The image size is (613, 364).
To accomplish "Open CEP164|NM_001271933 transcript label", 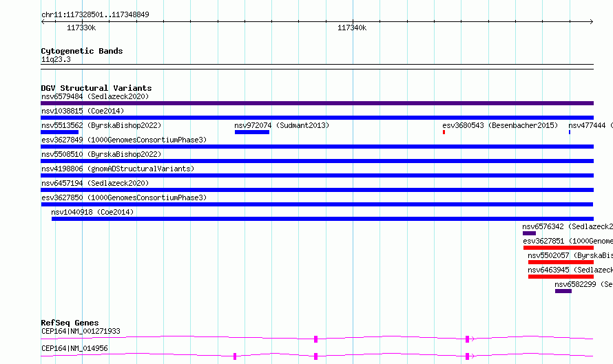I will point(81,331).
